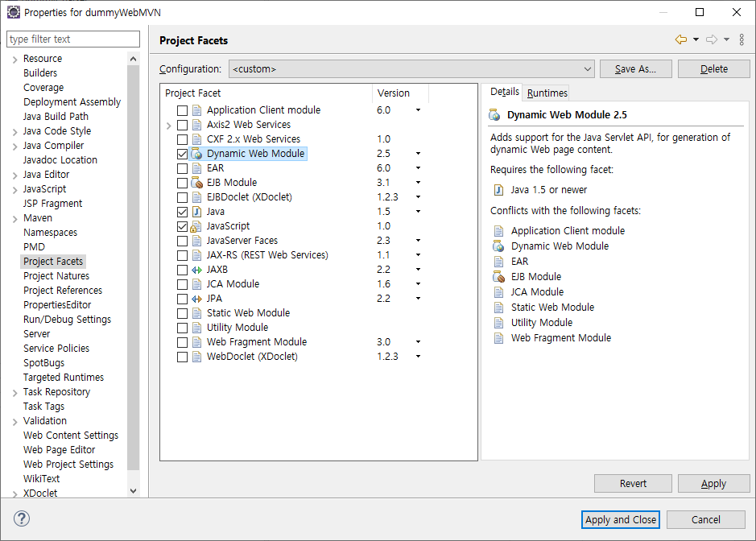Click the Axis2 Web Services document icon
The height and width of the screenshot is (541, 756).
pyautogui.click(x=196, y=125)
